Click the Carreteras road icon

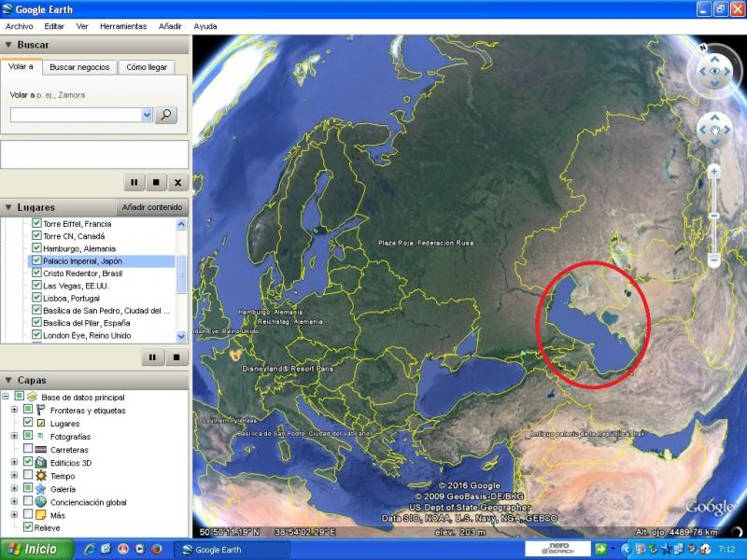[x=41, y=450]
